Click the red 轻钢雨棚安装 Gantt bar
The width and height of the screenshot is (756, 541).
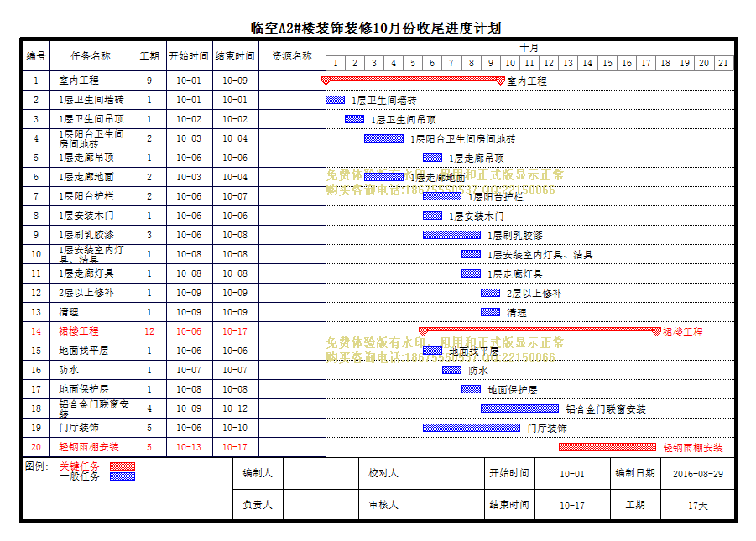pyautogui.click(x=607, y=447)
